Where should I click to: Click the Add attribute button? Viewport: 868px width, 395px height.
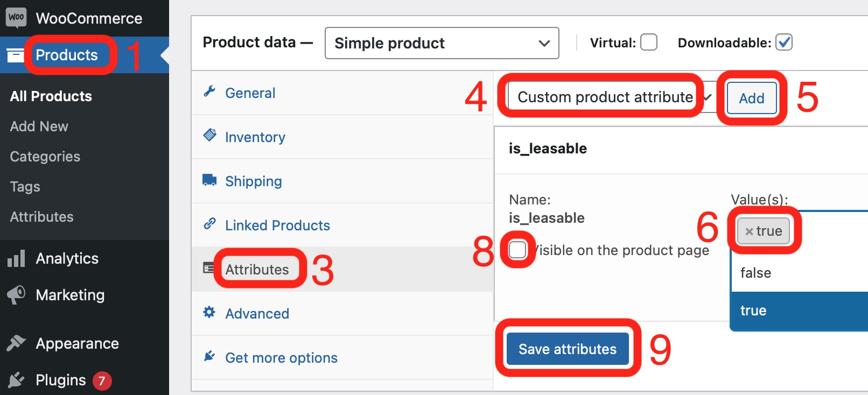(x=751, y=98)
